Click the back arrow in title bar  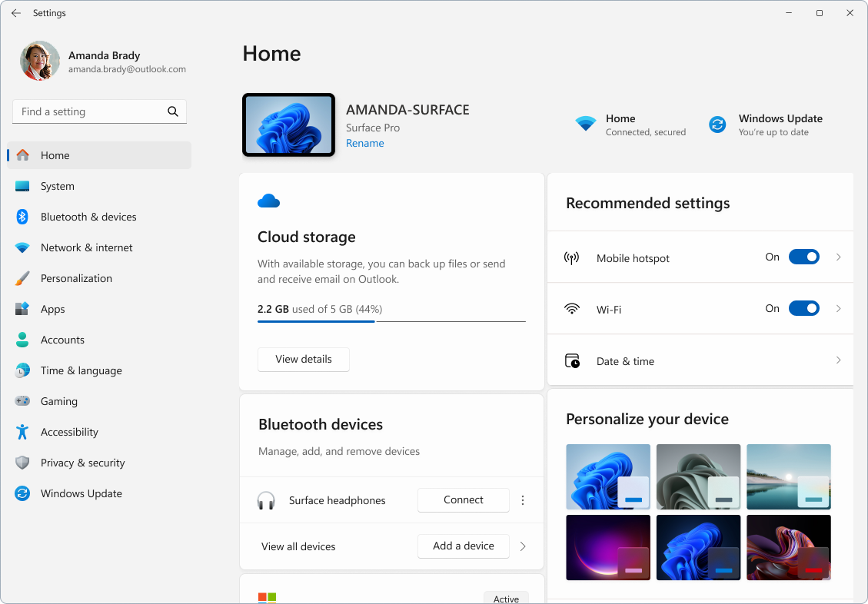pos(16,13)
